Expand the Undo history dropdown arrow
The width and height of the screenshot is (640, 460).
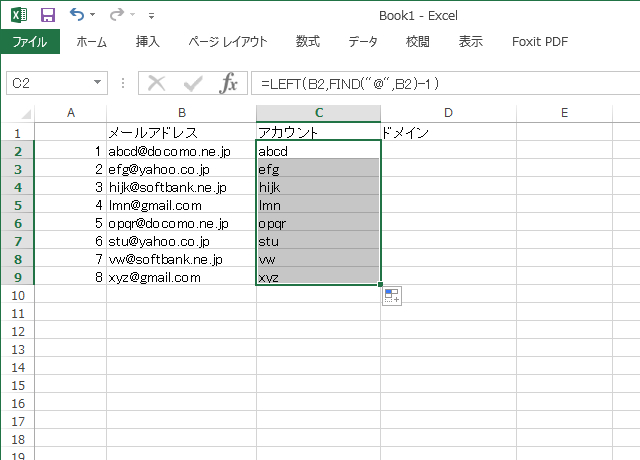(93, 16)
